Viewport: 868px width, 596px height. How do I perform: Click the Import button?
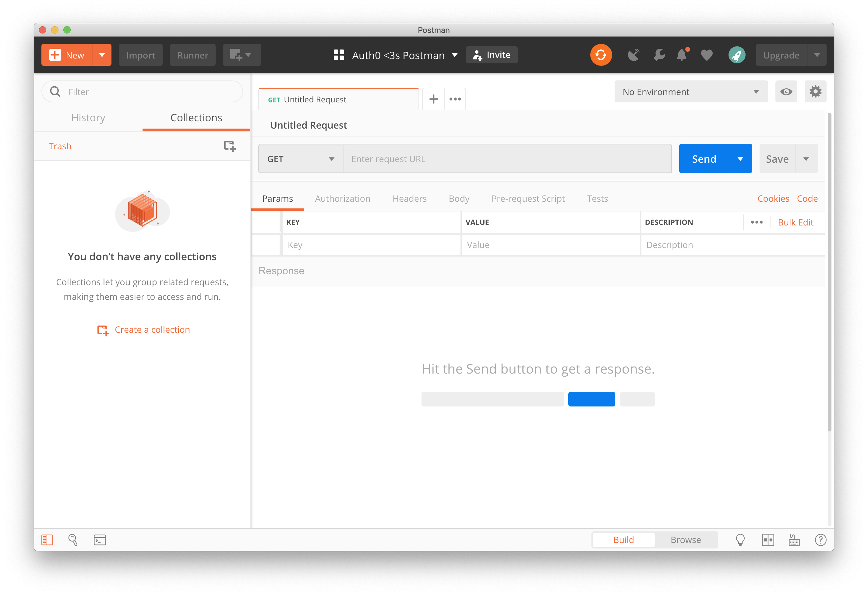140,55
